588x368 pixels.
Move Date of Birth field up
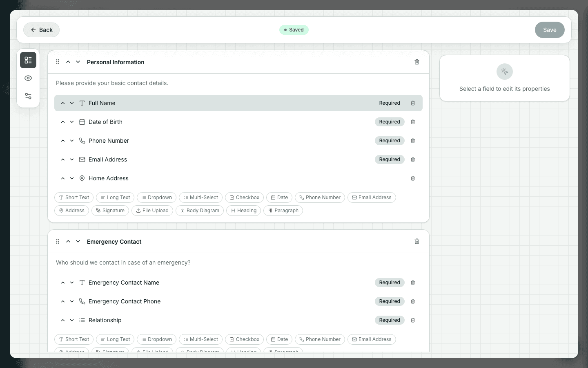pyautogui.click(x=63, y=122)
